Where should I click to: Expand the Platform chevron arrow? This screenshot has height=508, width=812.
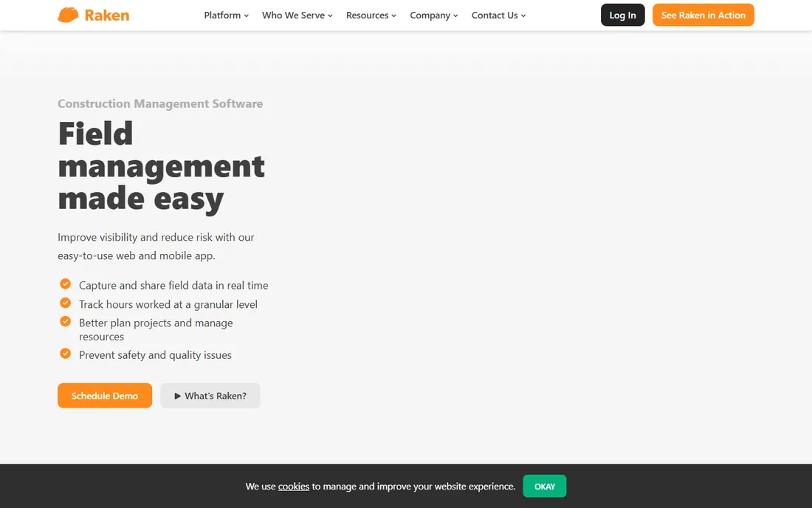[x=247, y=16]
